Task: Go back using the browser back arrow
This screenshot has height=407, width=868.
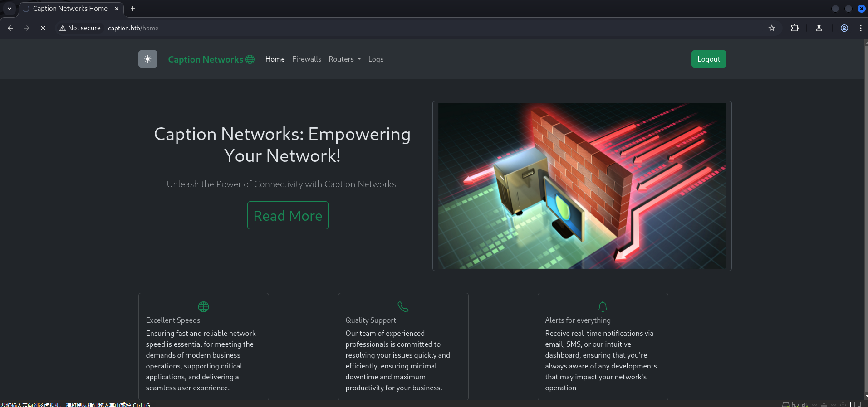Action: point(10,28)
